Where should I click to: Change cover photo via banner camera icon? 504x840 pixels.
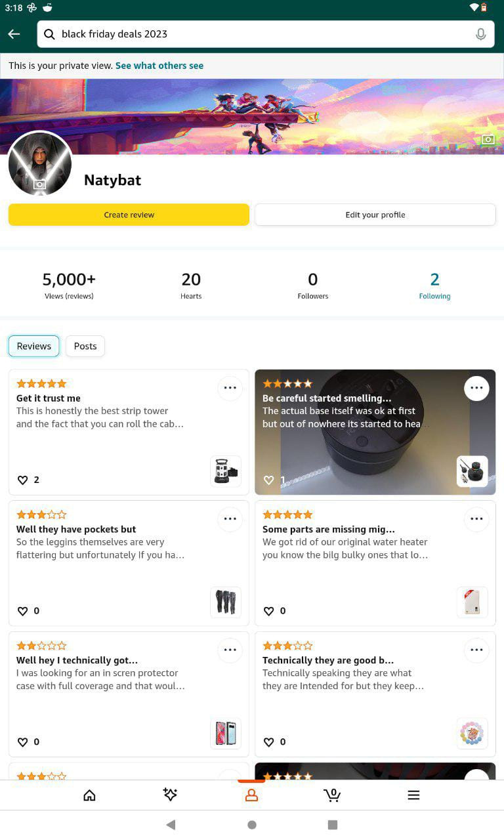pyautogui.click(x=488, y=139)
